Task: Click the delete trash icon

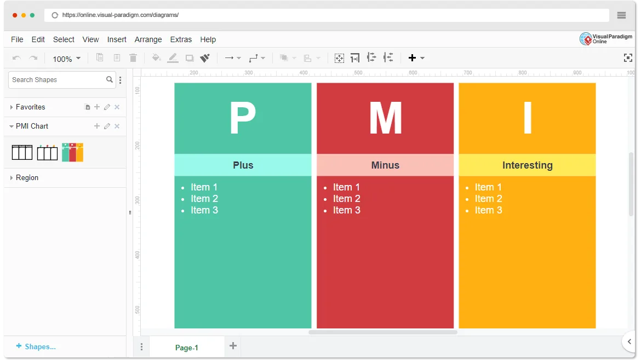Action: [x=133, y=57]
